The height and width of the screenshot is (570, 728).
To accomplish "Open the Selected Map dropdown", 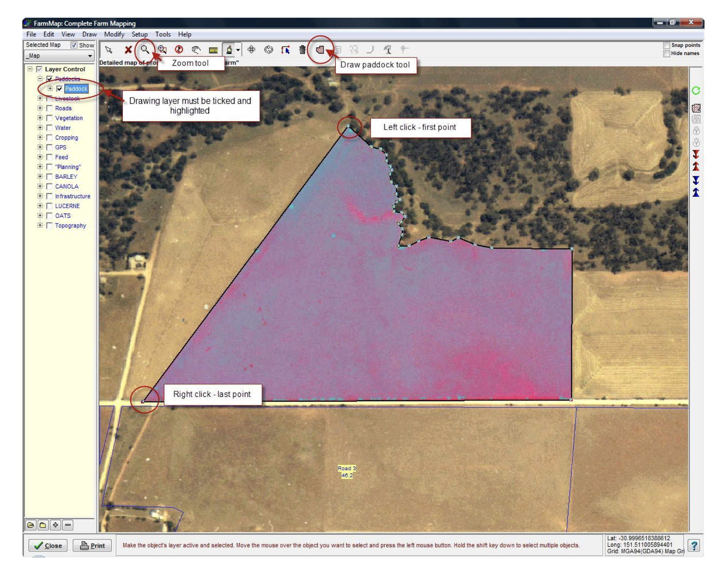I will pos(90,56).
